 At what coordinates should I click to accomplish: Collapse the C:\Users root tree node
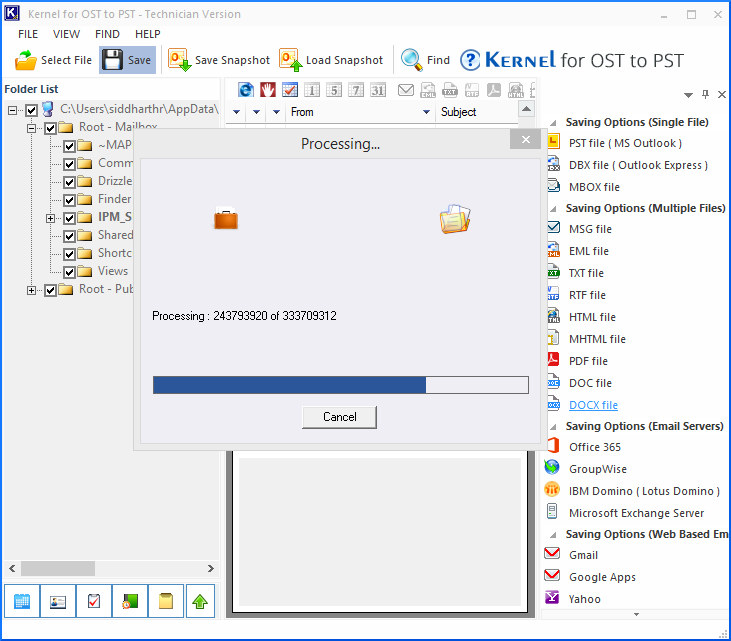tap(13, 110)
